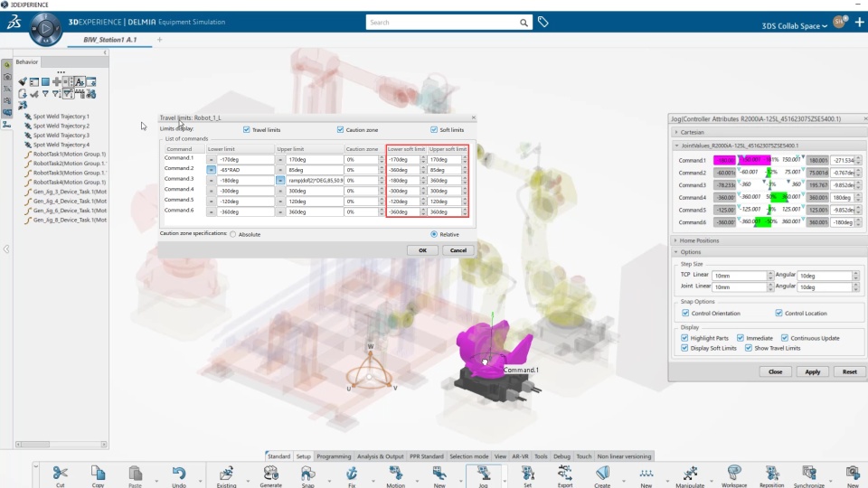Edit Command.2 lower limit field

245,170
